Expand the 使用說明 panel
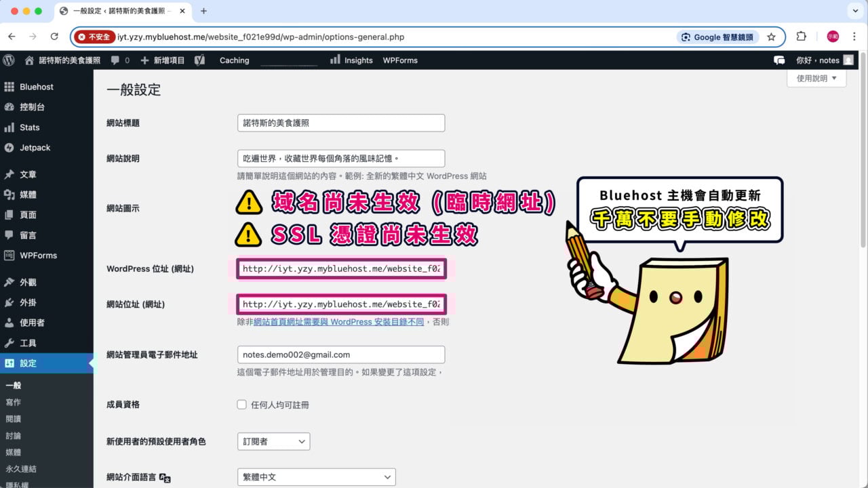The height and width of the screenshot is (488, 868). pyautogui.click(x=816, y=78)
